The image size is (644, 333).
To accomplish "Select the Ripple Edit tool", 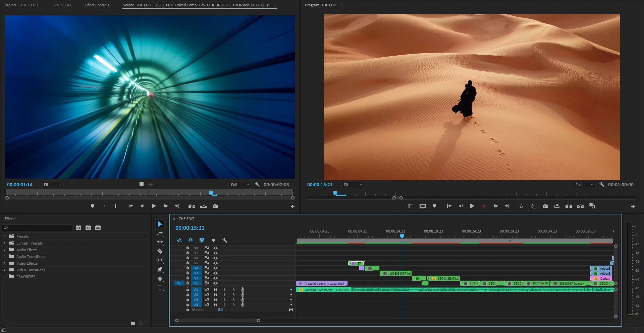I will click(160, 242).
